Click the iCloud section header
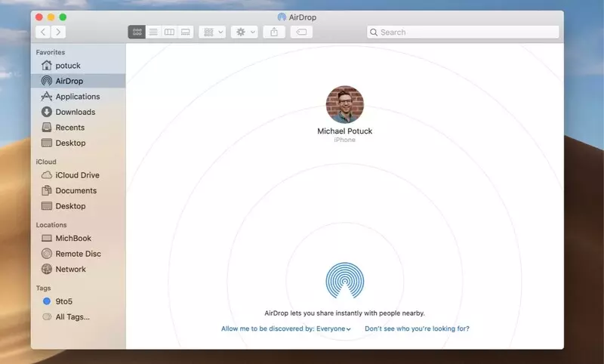 46,162
